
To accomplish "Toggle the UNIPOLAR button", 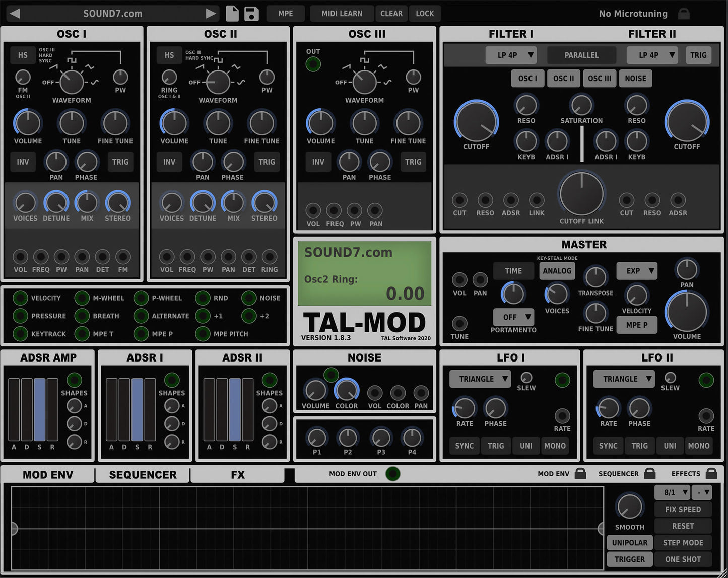I will [x=630, y=542].
